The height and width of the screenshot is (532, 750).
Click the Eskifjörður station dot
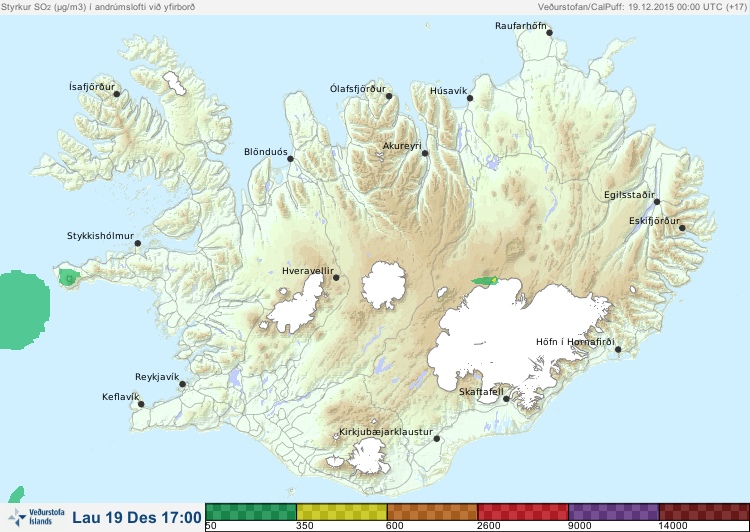pos(682,228)
